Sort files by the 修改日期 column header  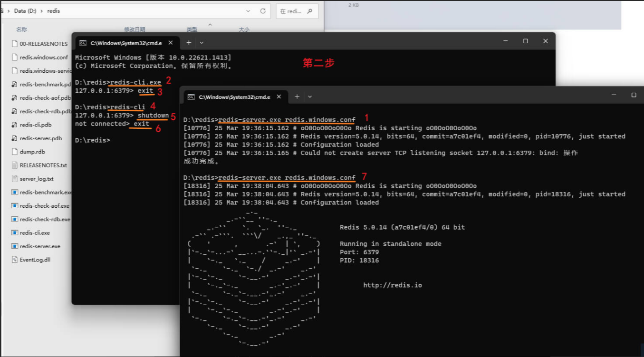[135, 29]
